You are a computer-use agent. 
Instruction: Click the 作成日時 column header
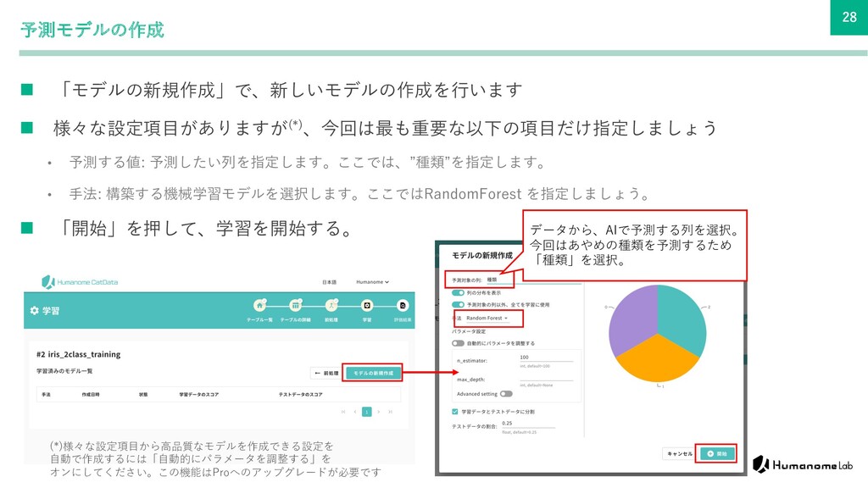coord(91,395)
